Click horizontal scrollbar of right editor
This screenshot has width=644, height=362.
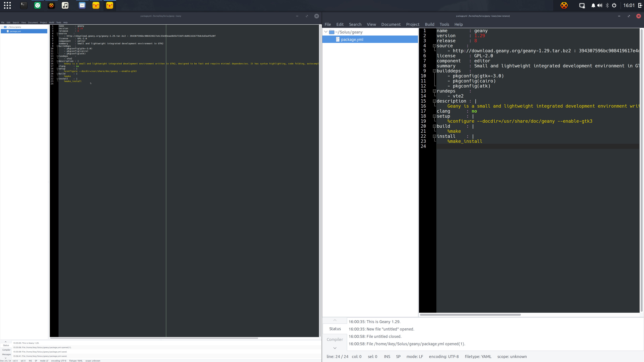pos(470,315)
